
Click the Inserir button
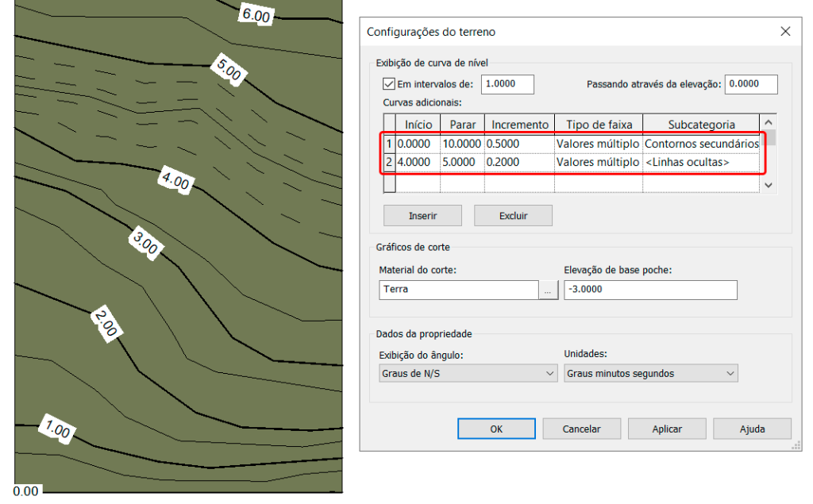point(422,215)
